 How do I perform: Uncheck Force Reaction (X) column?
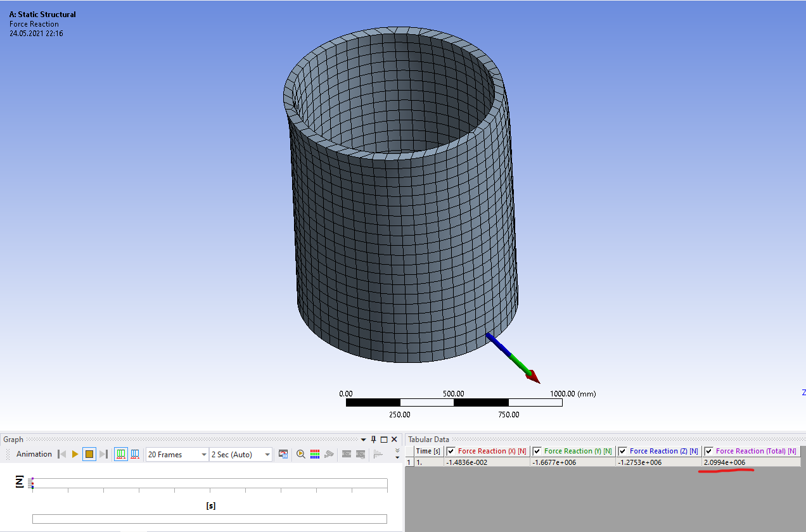click(x=451, y=451)
